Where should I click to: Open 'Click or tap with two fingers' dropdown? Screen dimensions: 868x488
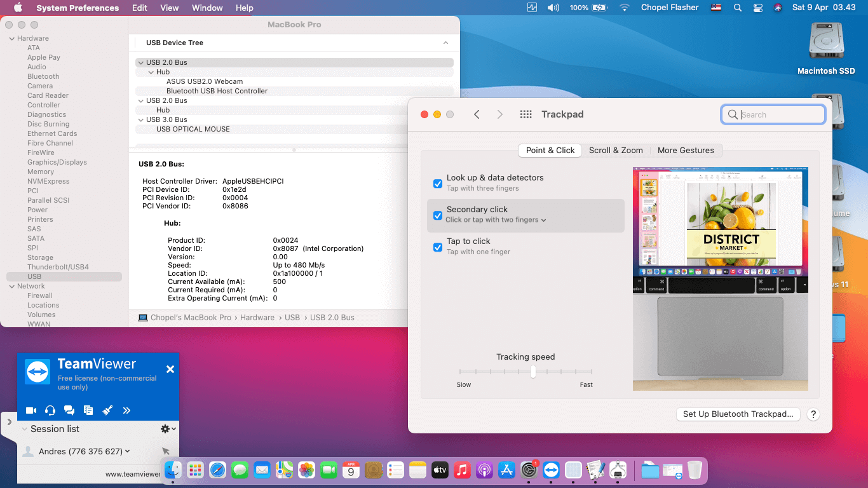(x=496, y=220)
